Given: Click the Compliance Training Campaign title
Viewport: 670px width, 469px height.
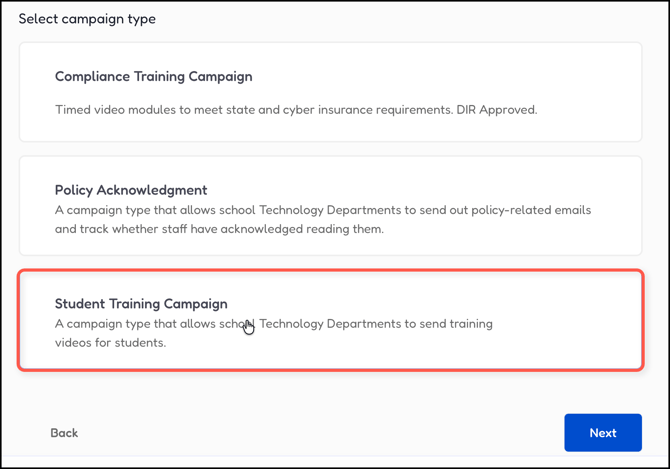Looking at the screenshot, I should (x=153, y=76).
